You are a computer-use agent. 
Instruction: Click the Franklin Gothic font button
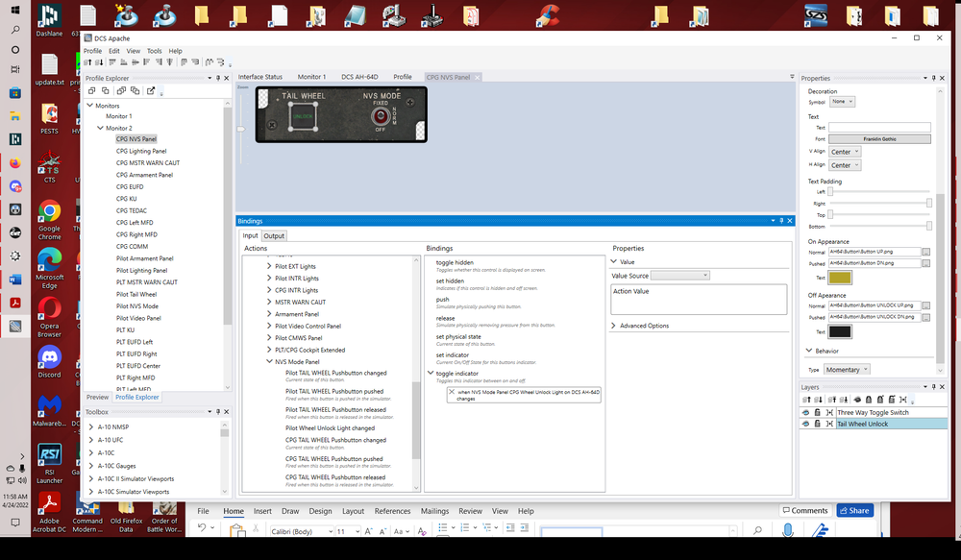pos(879,139)
